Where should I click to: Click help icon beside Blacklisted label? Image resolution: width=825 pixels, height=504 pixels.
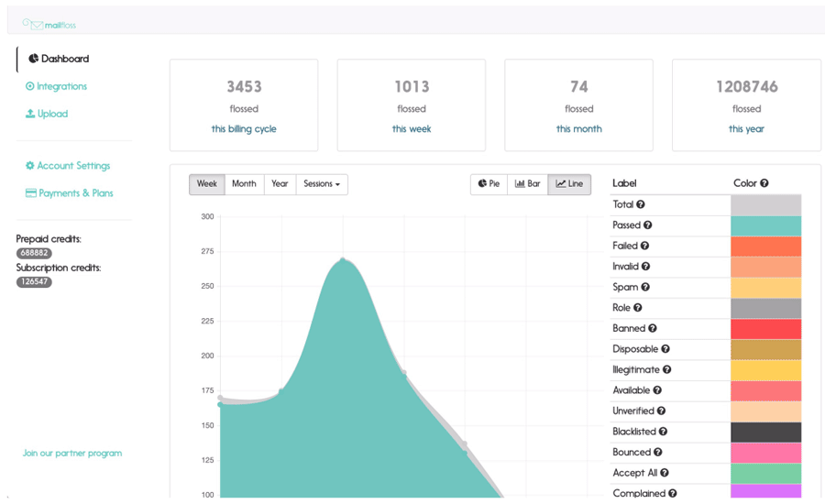(663, 432)
